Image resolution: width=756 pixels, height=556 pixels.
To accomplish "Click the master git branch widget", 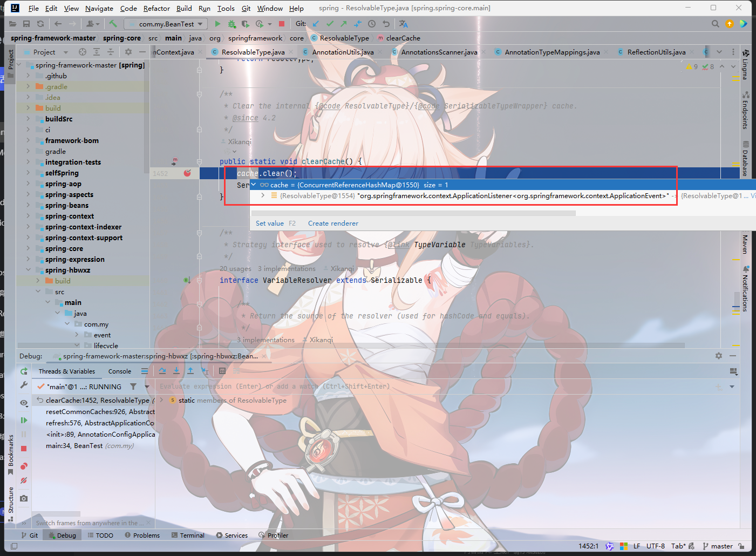I will tap(718, 546).
